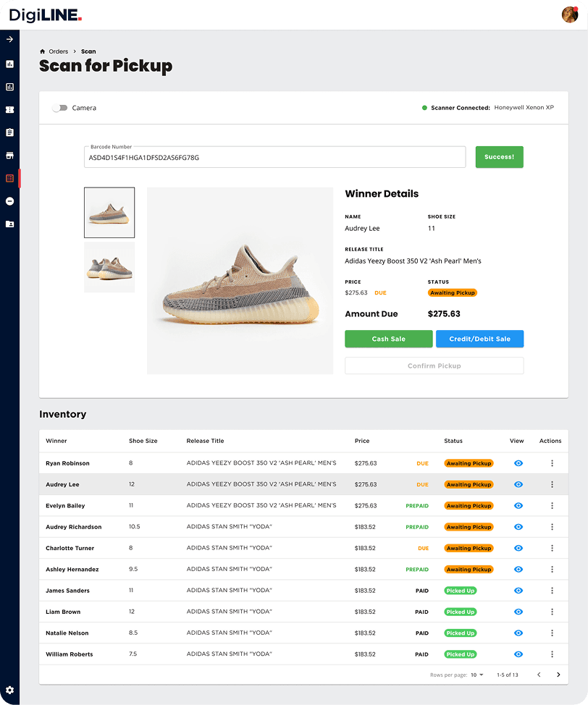Open actions menu for Ryan Robinson
Image resolution: width=588 pixels, height=705 pixels.
[x=552, y=463]
